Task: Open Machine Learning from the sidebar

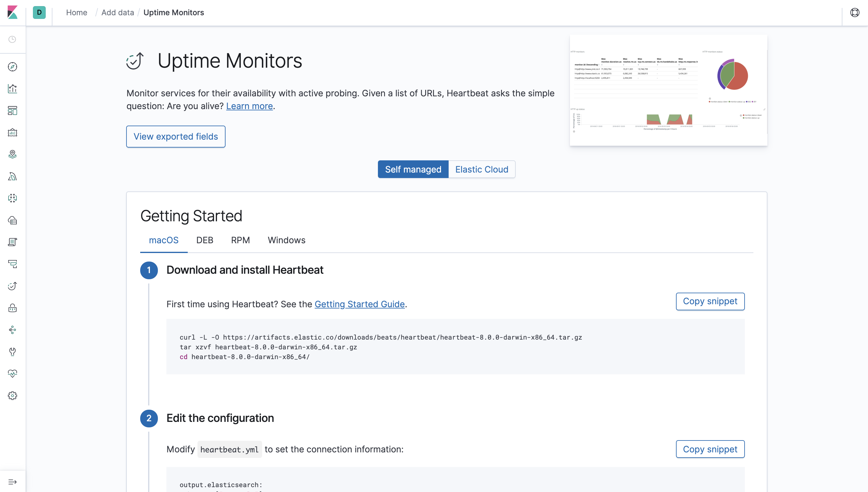Action: (12, 176)
